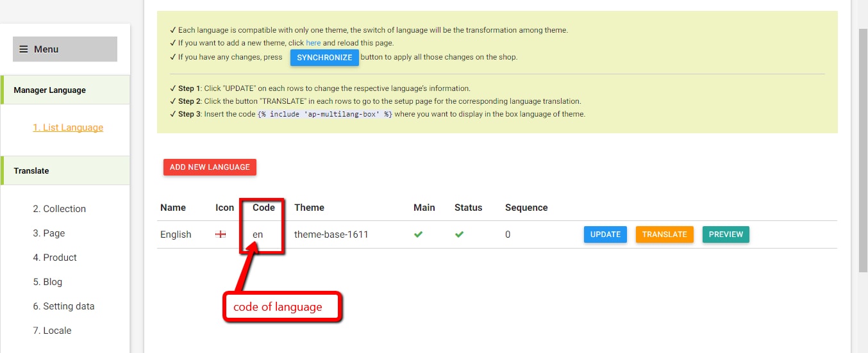Click the 'en' code cell
Screen dimensions: 868x353
pos(258,234)
